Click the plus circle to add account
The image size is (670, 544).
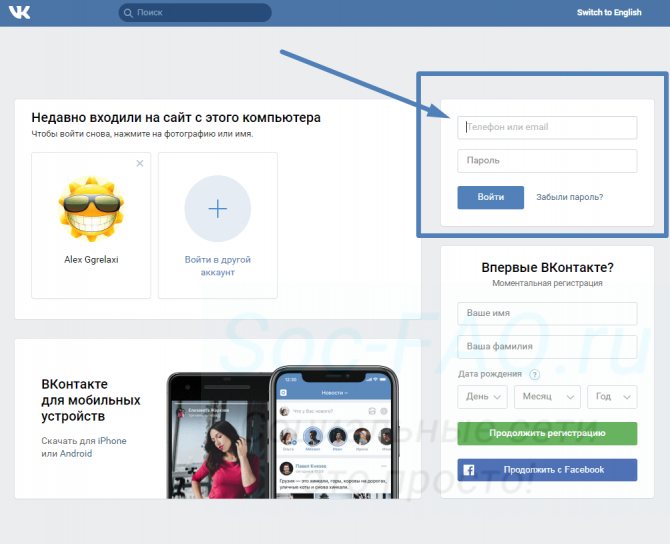[x=217, y=209]
